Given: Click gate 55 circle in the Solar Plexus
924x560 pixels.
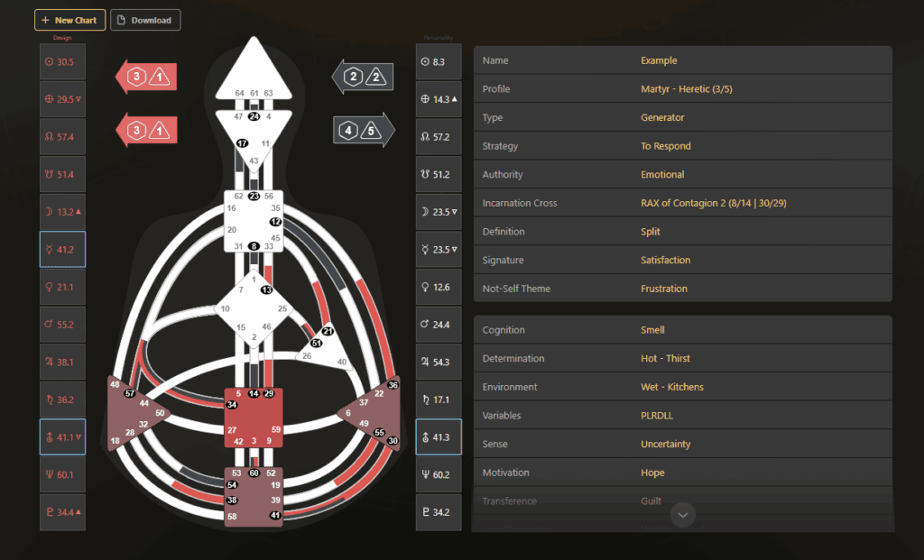Looking at the screenshot, I should (380, 432).
